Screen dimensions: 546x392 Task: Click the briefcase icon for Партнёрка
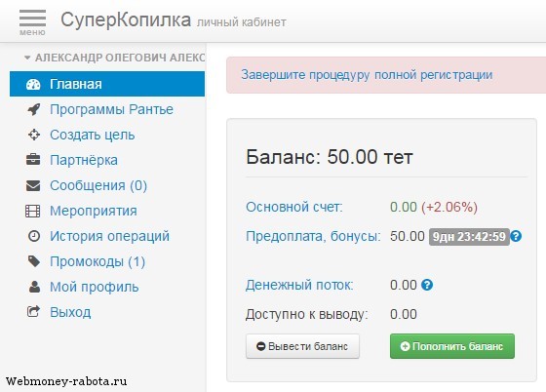pos(33,160)
